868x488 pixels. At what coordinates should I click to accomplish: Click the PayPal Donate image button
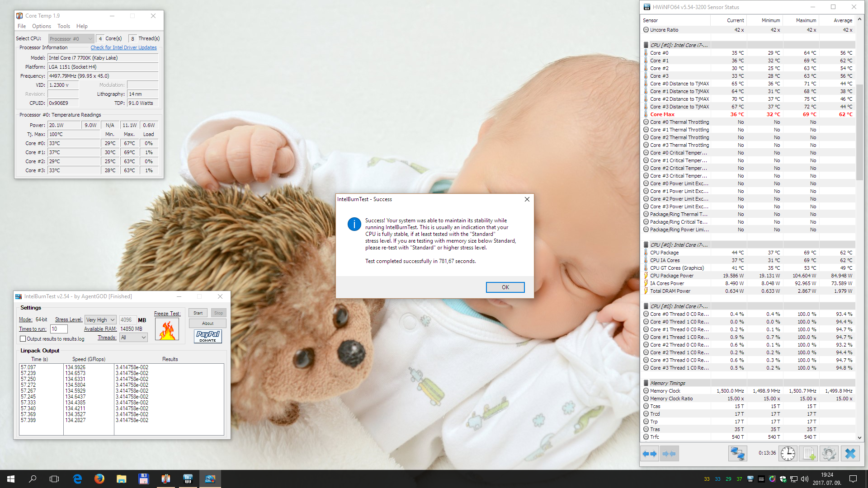pyautogui.click(x=208, y=336)
